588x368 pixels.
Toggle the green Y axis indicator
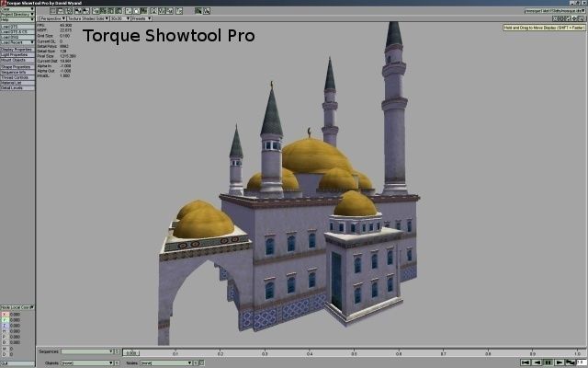click(x=5, y=320)
